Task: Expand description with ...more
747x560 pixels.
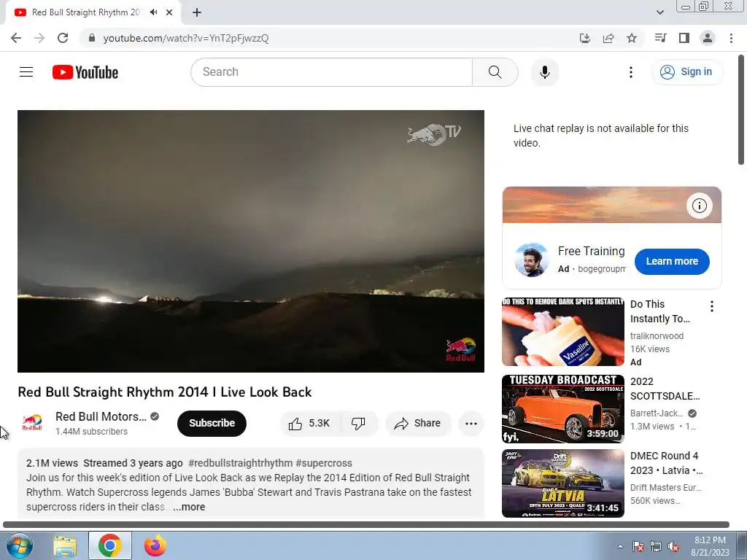Action: point(189,507)
